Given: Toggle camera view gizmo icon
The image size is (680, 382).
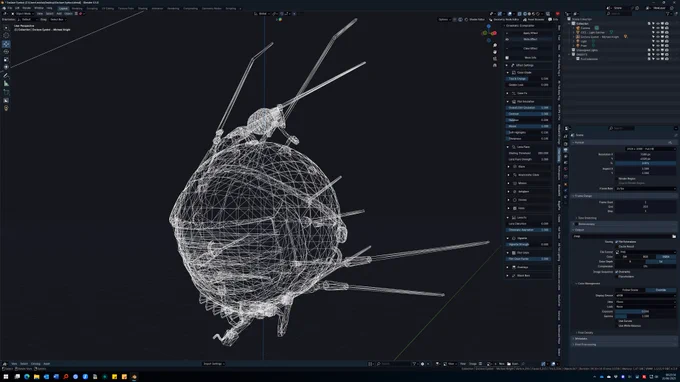Looking at the screenshot, I should pyautogui.click(x=495, y=59).
